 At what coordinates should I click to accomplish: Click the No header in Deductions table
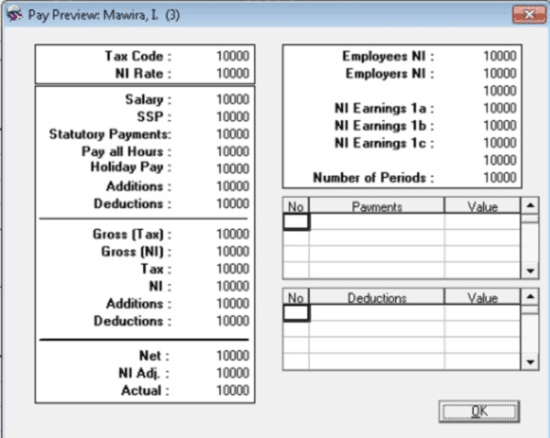[x=296, y=297]
